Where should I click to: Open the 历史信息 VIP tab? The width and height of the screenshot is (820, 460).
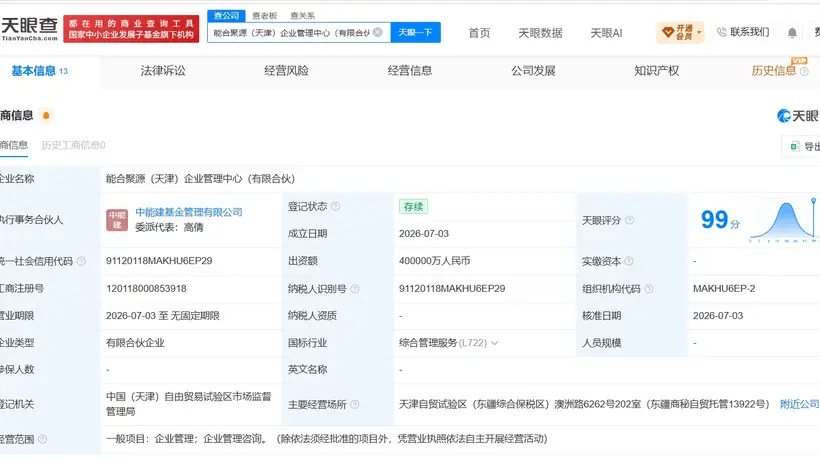pos(773,71)
